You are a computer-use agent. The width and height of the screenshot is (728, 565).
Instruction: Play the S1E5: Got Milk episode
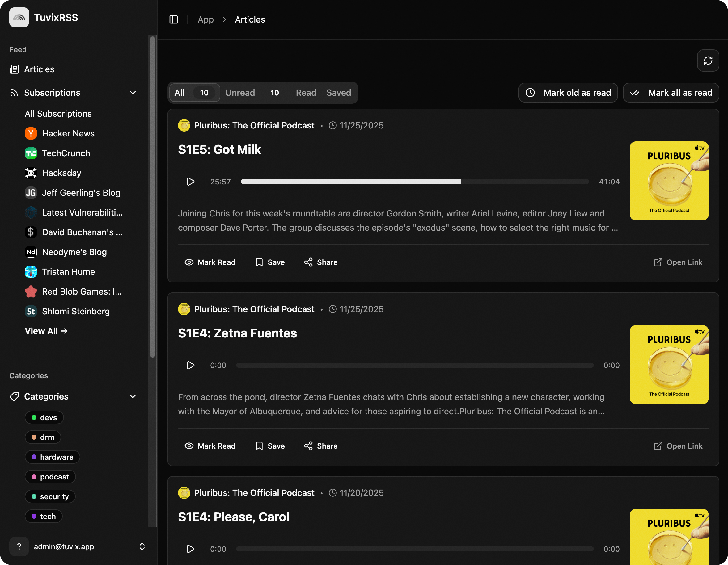190,182
